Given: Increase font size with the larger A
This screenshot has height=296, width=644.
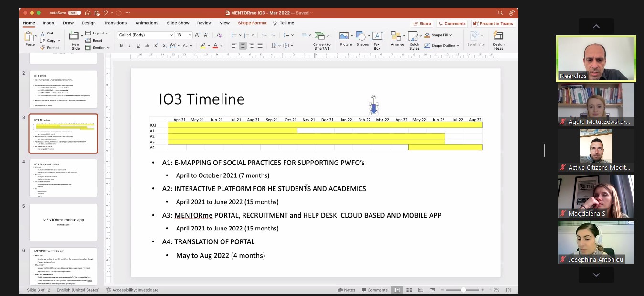Looking at the screenshot, I should [x=198, y=35].
